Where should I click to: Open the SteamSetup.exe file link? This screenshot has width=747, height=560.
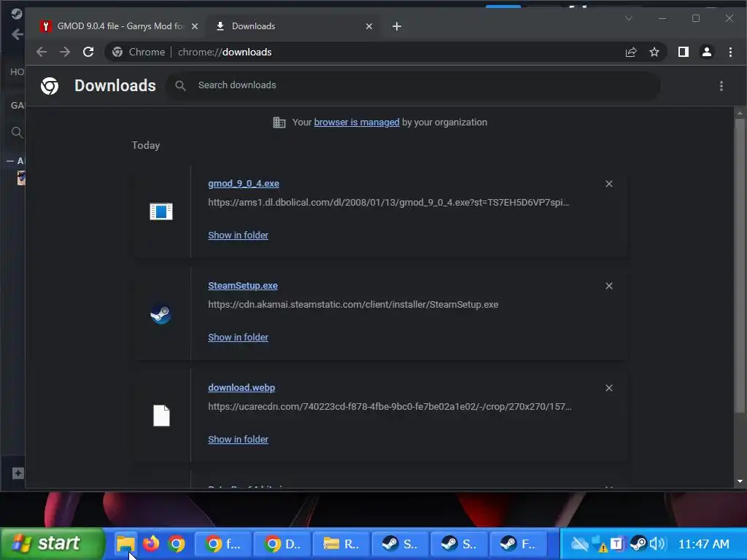click(243, 286)
